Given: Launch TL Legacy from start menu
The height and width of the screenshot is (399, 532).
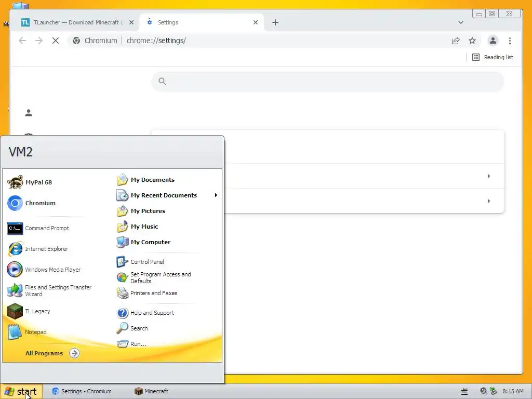Looking at the screenshot, I should [x=29, y=311].
